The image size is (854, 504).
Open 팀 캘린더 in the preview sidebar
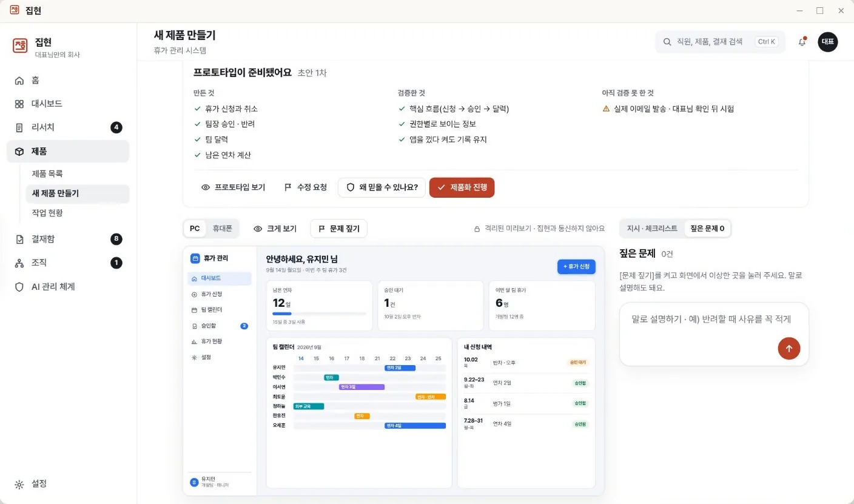[x=220, y=310]
